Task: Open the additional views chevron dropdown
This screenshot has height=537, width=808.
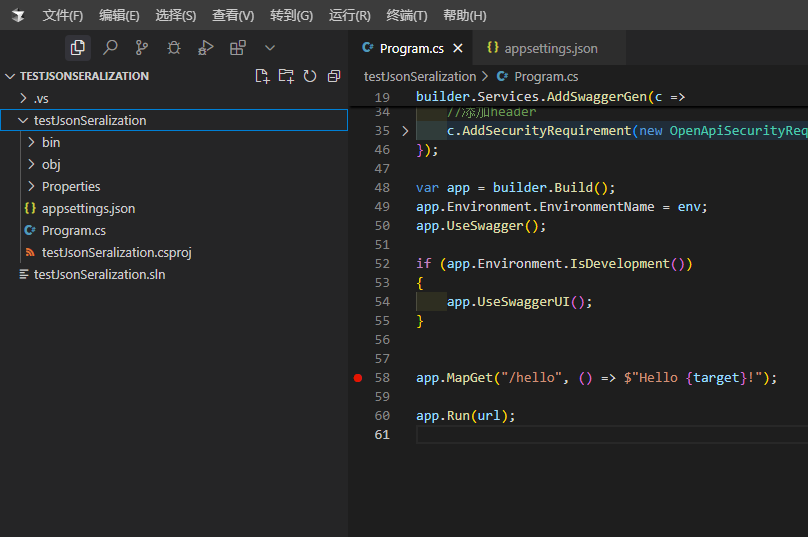Action: [x=269, y=47]
